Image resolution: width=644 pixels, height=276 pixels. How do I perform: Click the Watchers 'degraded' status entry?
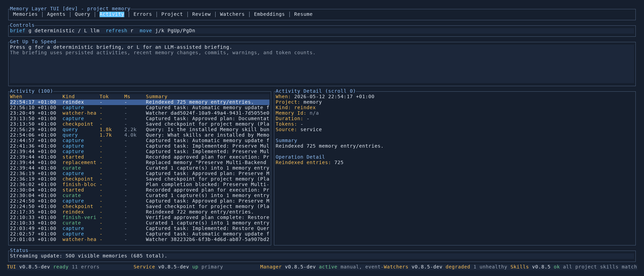click(458, 267)
